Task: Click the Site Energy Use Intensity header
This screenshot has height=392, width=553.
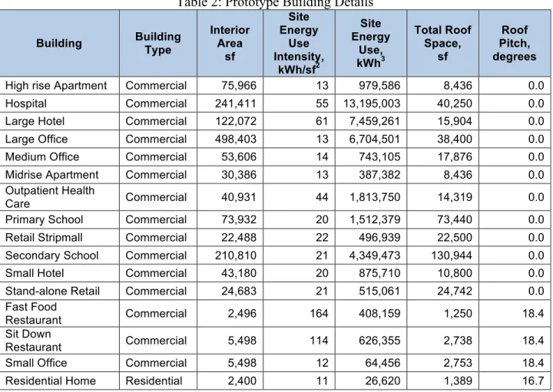Action: pos(299,43)
